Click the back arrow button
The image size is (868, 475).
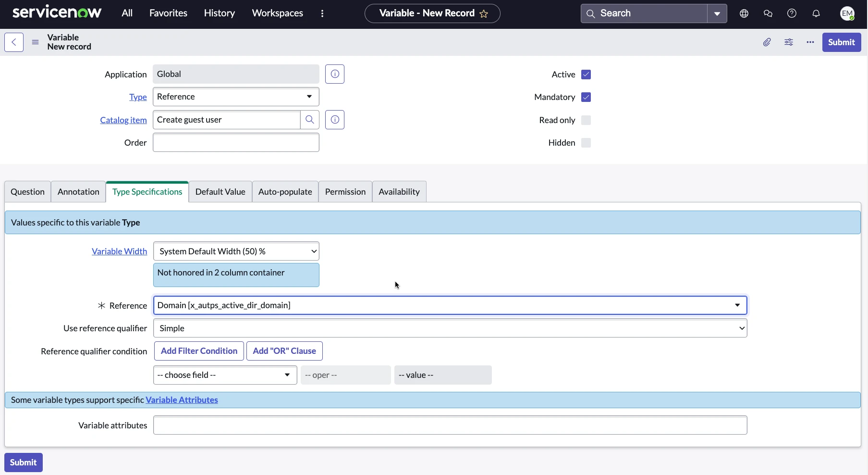(x=14, y=42)
